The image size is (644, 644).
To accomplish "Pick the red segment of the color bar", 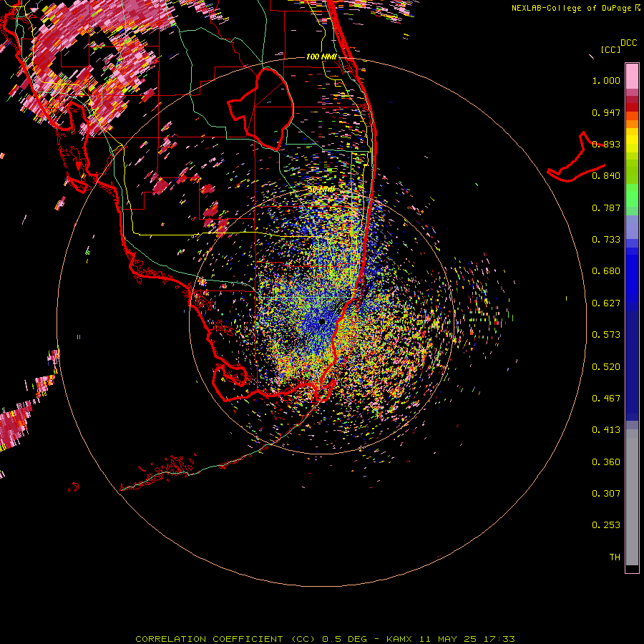I will point(632,107).
